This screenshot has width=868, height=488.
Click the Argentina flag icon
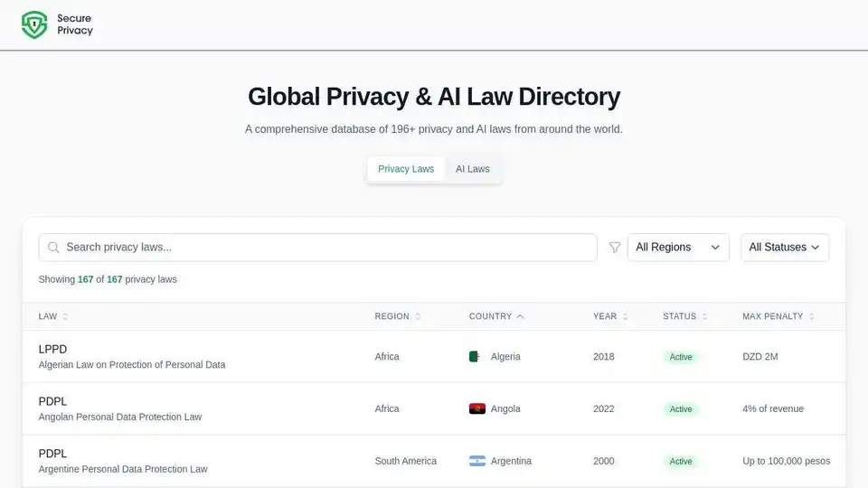coord(476,461)
